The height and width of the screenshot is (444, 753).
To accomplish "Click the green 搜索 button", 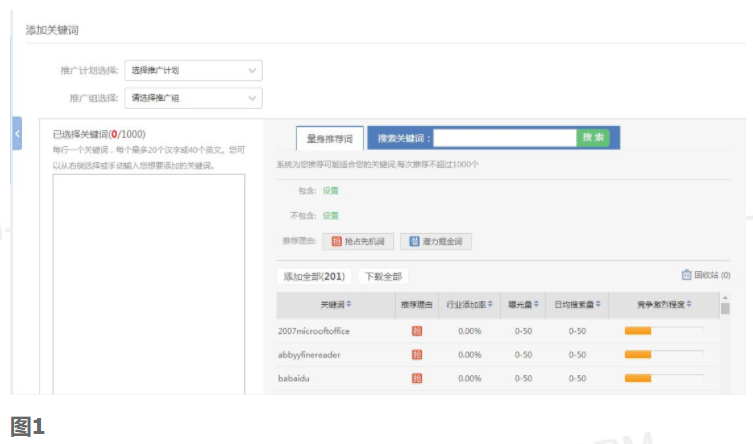I will 593,138.
